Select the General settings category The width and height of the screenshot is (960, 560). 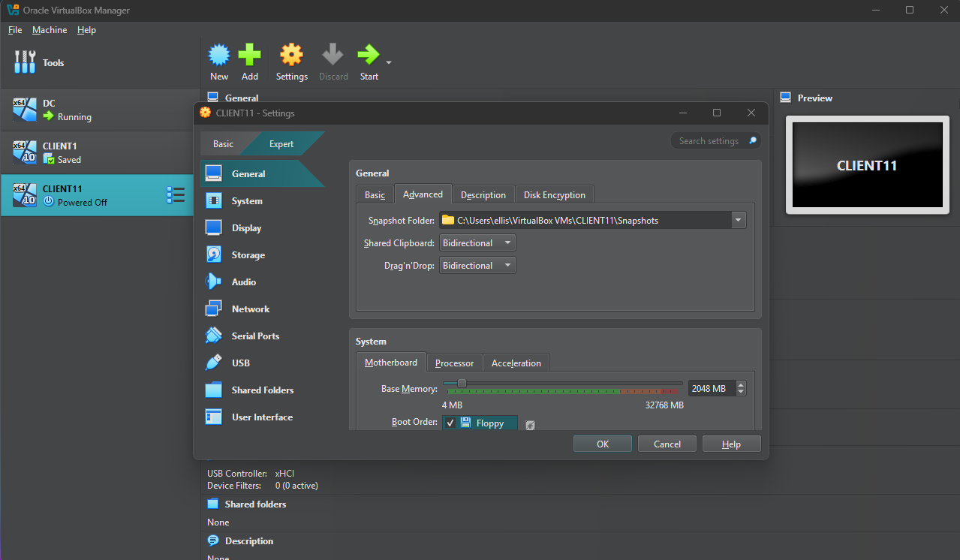pyautogui.click(x=262, y=173)
